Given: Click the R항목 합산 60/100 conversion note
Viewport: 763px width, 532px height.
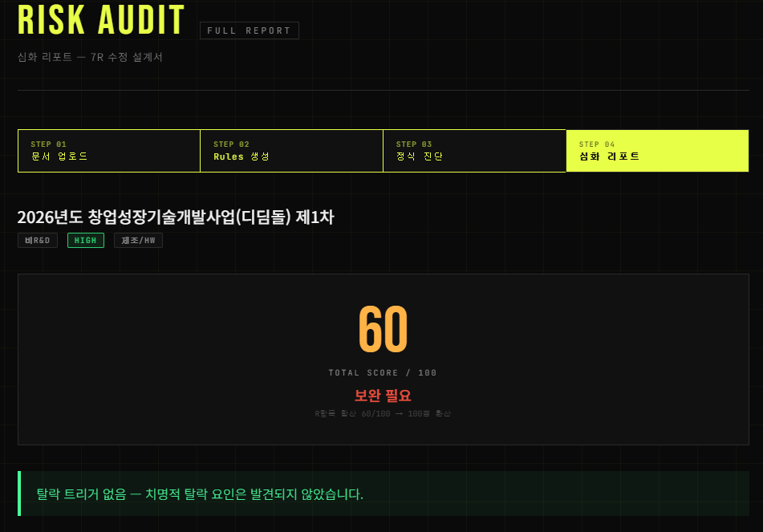Looking at the screenshot, I should point(383,414).
